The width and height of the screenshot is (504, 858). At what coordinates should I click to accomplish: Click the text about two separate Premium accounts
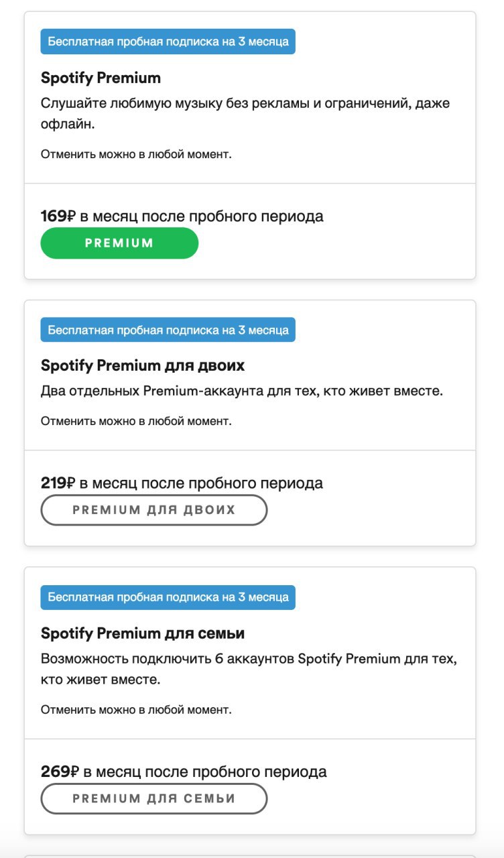242,391
